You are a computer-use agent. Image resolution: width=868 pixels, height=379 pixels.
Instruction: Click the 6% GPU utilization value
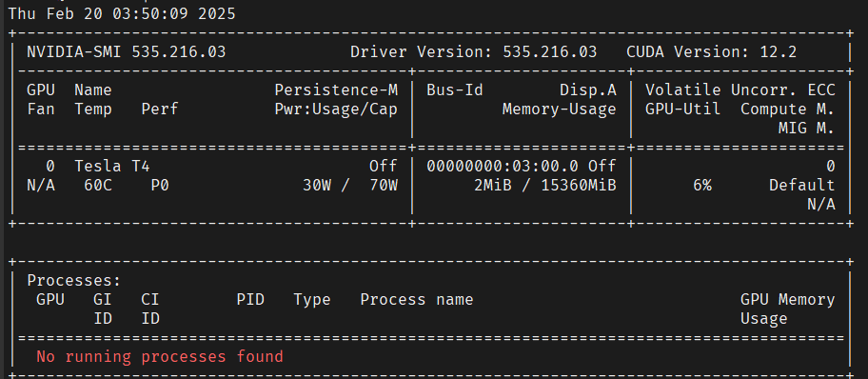[702, 185]
